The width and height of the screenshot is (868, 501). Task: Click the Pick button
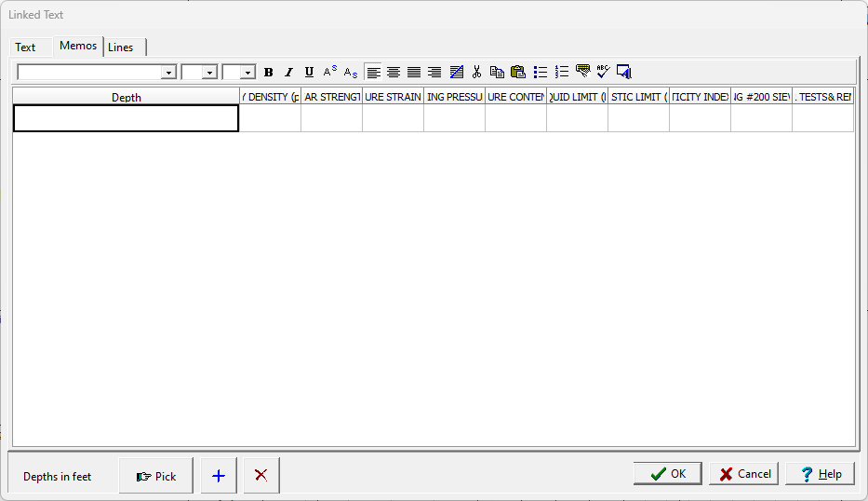click(x=156, y=476)
